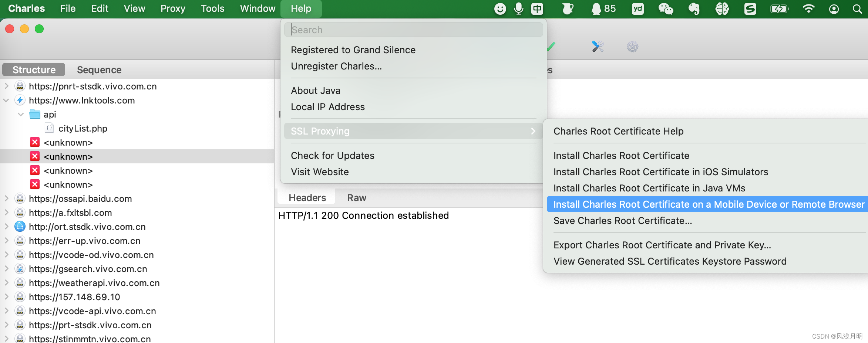Screen dimensions: 868x343
Task: Expand the a.fxltsbl.com node
Action: coord(6,213)
